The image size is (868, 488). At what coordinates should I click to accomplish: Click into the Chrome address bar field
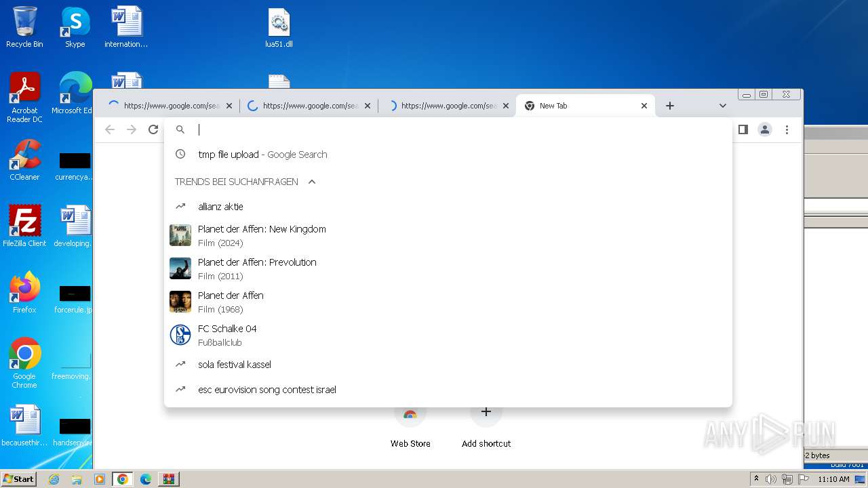point(448,129)
